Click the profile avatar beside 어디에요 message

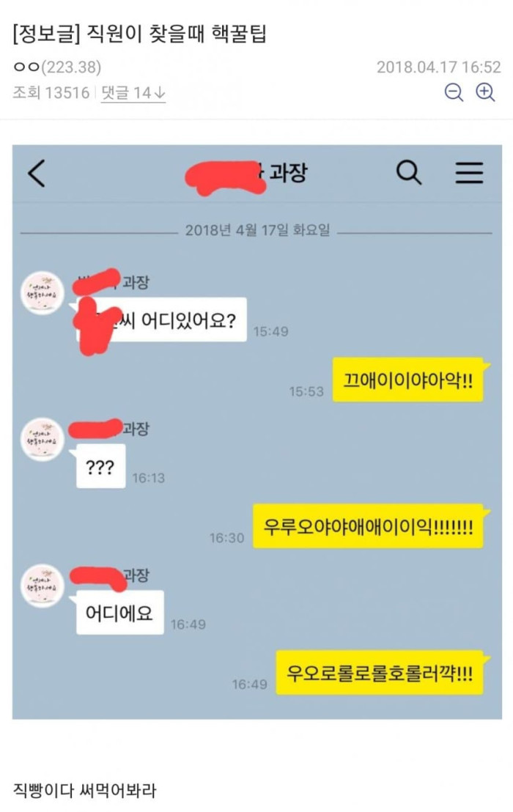[x=42, y=586]
